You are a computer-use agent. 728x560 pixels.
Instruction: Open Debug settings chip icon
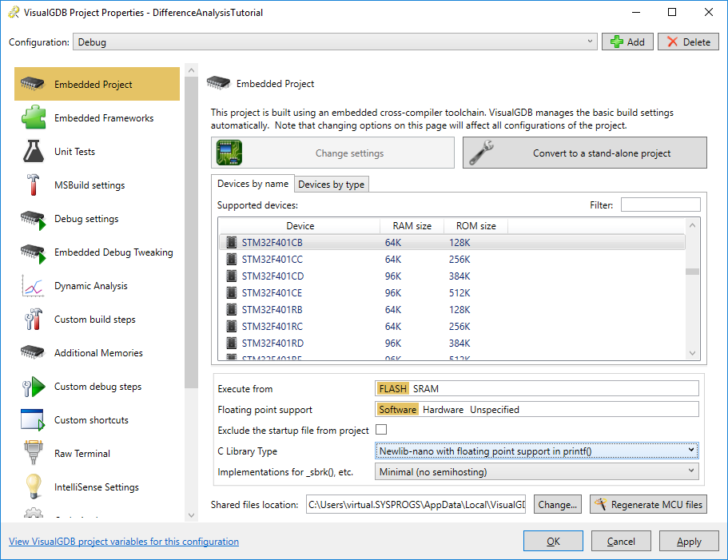tap(33, 220)
